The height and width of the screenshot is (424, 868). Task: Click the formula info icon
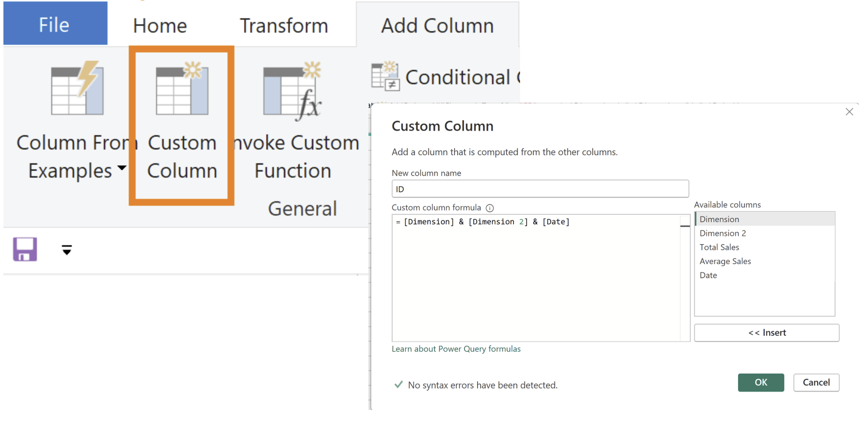pyautogui.click(x=490, y=208)
